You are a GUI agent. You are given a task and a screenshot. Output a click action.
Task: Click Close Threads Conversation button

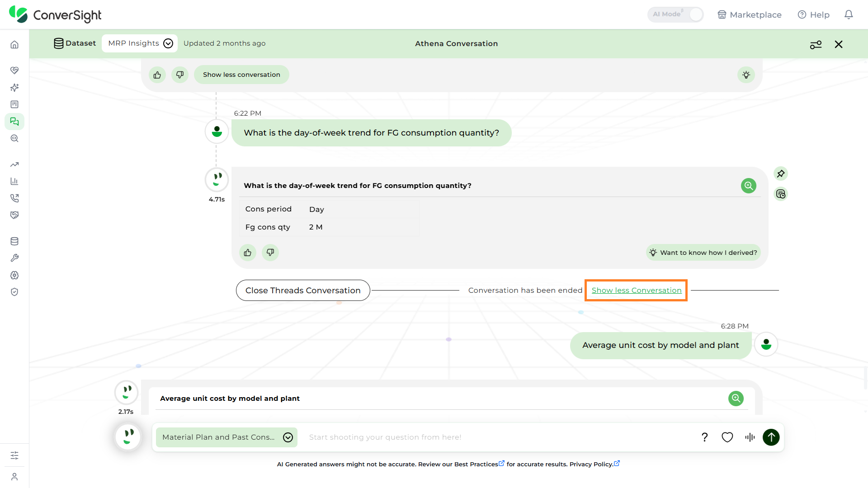[x=303, y=290]
